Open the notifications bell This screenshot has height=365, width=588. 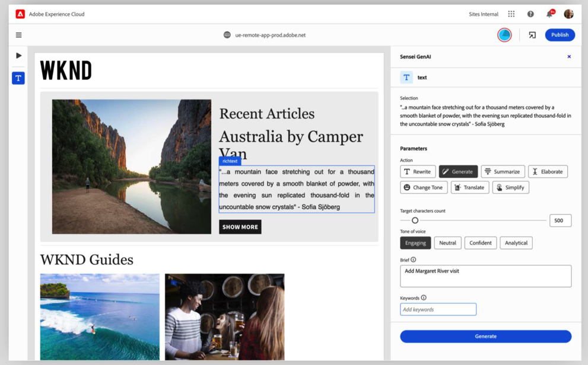tap(549, 14)
